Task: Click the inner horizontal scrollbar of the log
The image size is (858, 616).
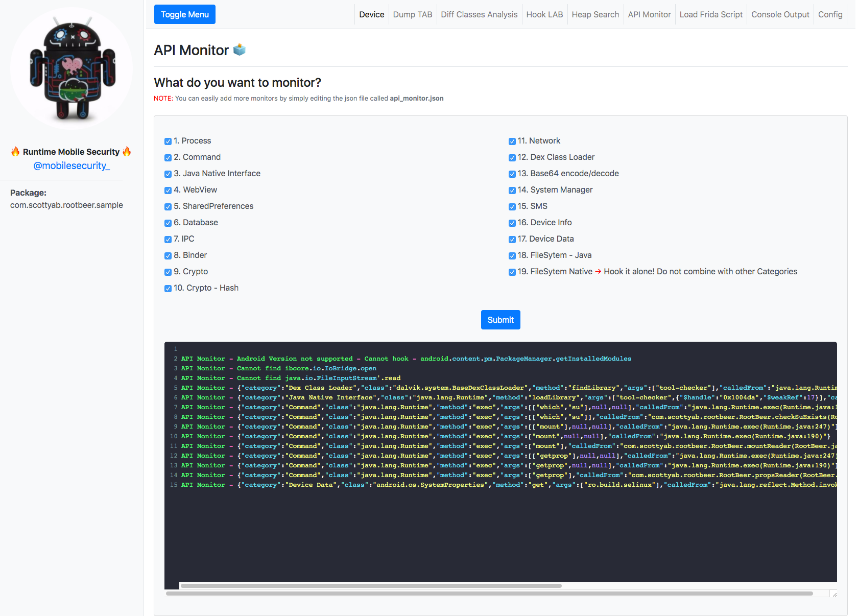Action: click(371, 586)
